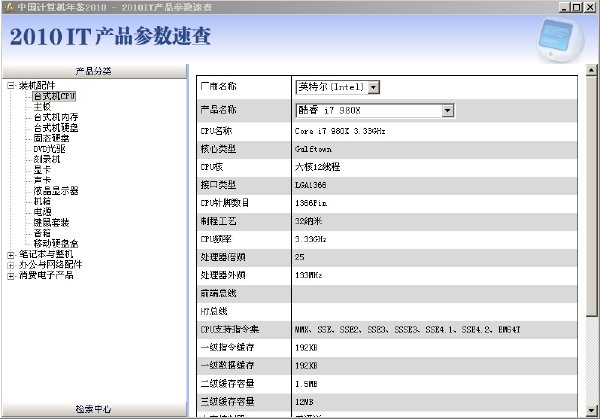Click the value LGA1366
This screenshot has width=600, height=419.
pos(311,185)
